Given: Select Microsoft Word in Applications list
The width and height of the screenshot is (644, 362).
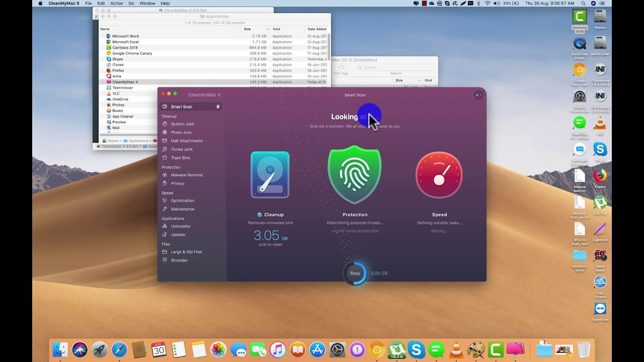Looking at the screenshot, I should click(x=213, y=36).
